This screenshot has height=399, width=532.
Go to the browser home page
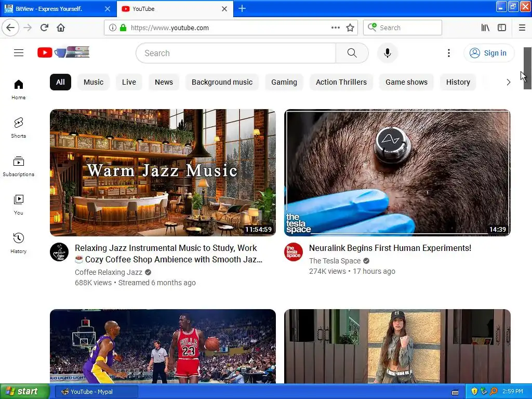pos(61,28)
